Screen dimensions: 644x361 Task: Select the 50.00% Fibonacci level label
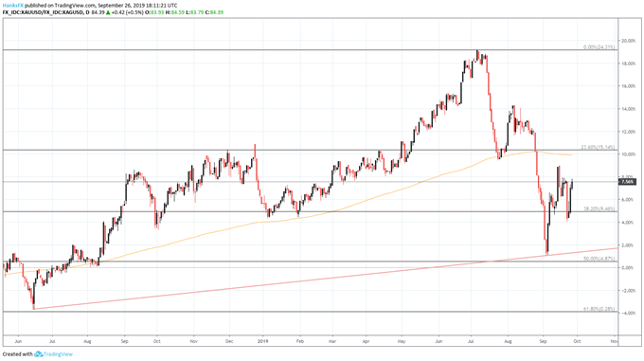[x=599, y=259]
